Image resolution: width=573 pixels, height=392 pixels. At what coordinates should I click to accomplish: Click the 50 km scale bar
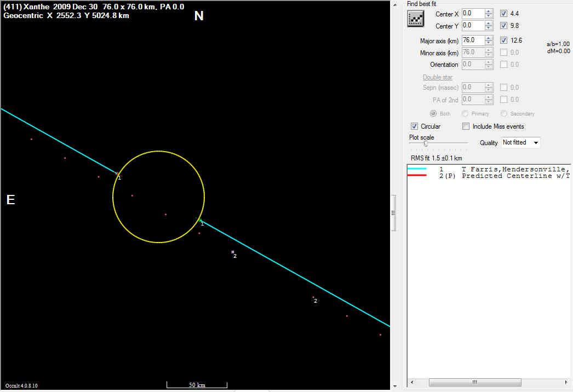pyautogui.click(x=197, y=385)
